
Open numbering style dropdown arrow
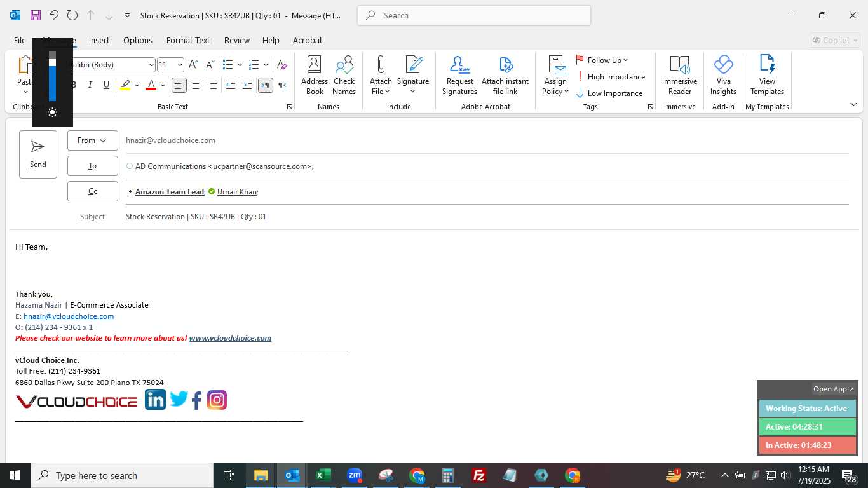tap(266, 65)
